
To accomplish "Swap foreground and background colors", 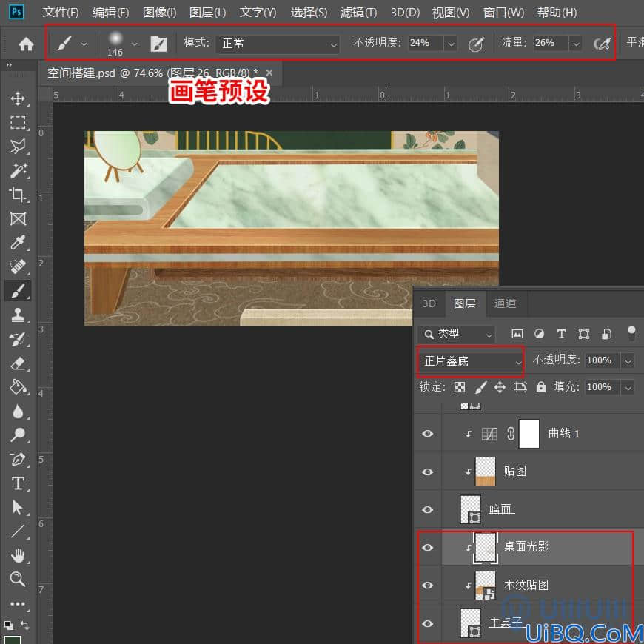I will tap(24, 625).
